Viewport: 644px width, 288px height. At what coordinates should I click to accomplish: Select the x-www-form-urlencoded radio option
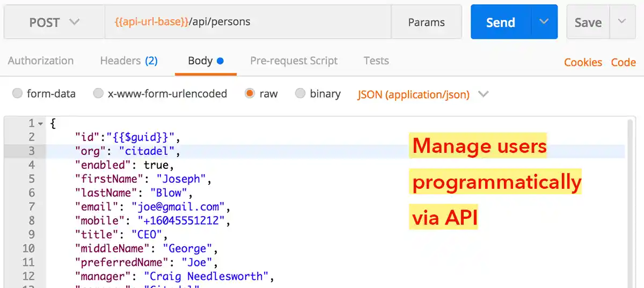98,94
